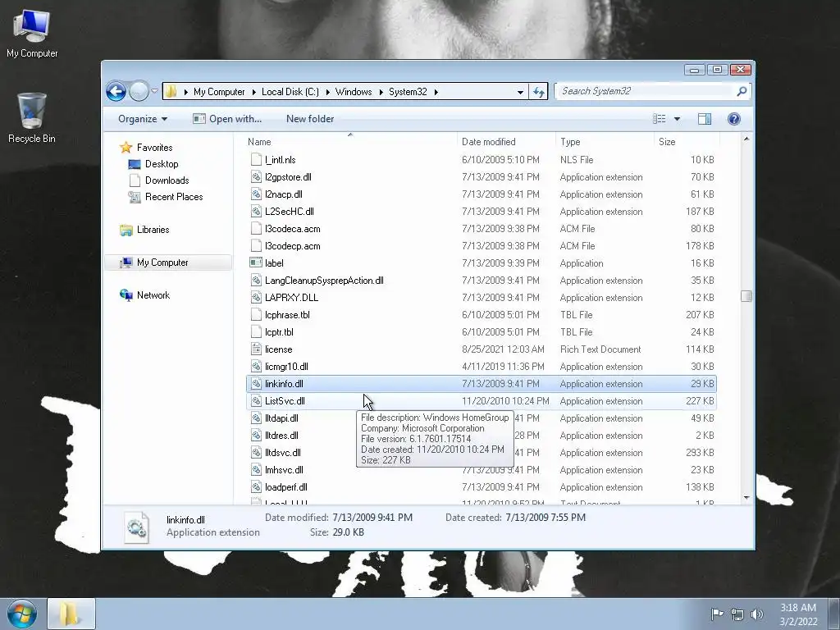This screenshot has width=840, height=630.
Task: Click the linkinfo.dll row icon
Action: (256, 384)
